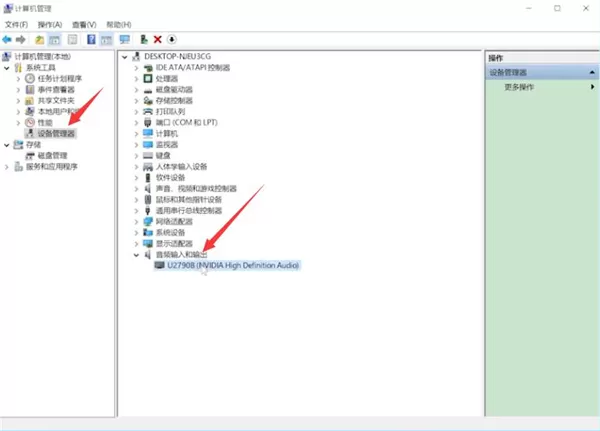This screenshot has height=431, width=600.
Task: Click the Forward arrow in the toolbar
Action: [21, 39]
